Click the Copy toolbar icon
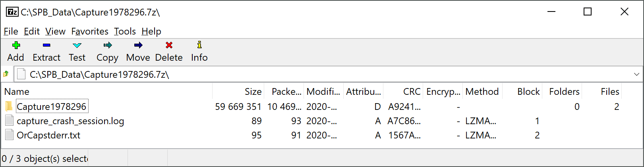This screenshot has height=167, width=644. coord(107,45)
